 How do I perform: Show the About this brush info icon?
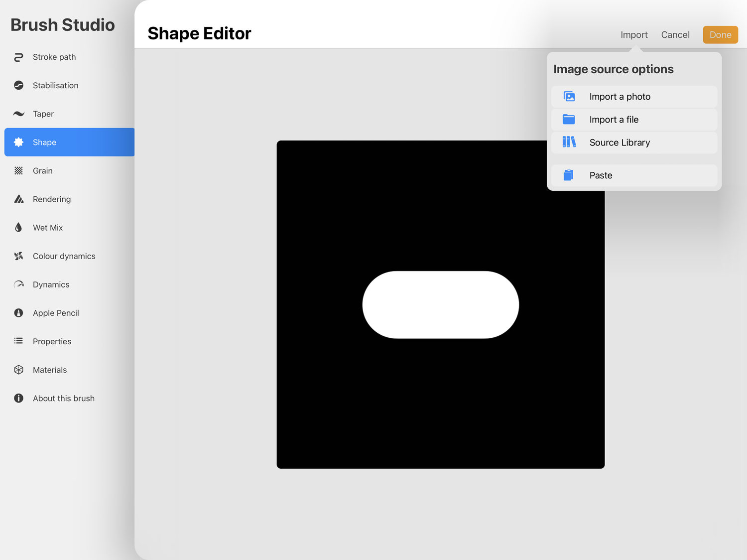coord(18,398)
